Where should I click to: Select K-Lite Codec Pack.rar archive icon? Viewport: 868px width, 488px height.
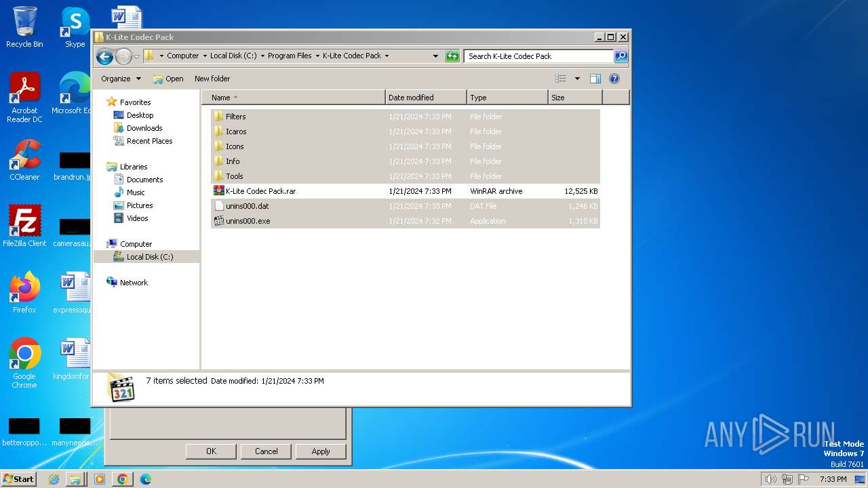coord(218,191)
